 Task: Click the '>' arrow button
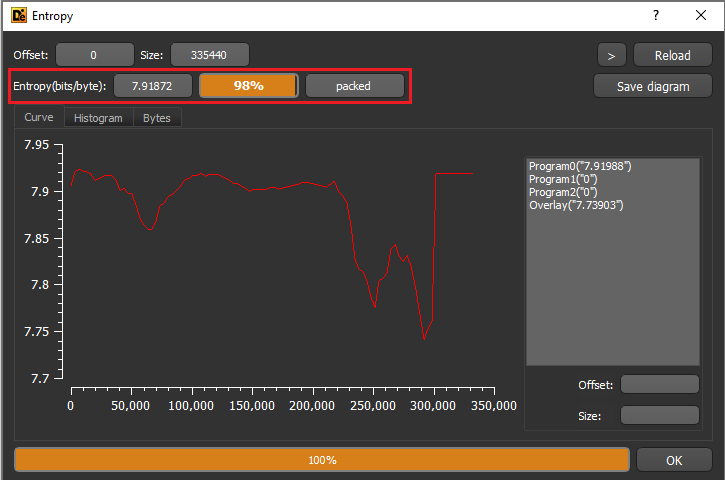click(611, 55)
